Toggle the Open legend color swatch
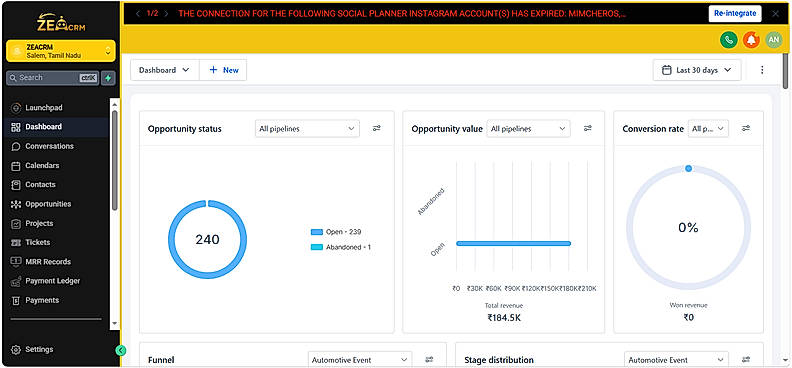This screenshot has height=368, width=792. click(x=317, y=232)
